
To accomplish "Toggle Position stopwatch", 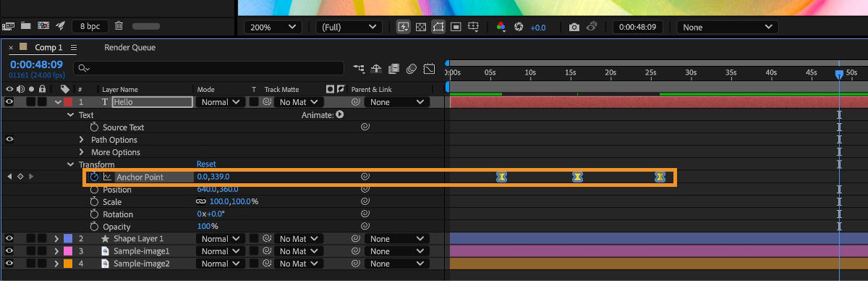I will pos(94,190).
